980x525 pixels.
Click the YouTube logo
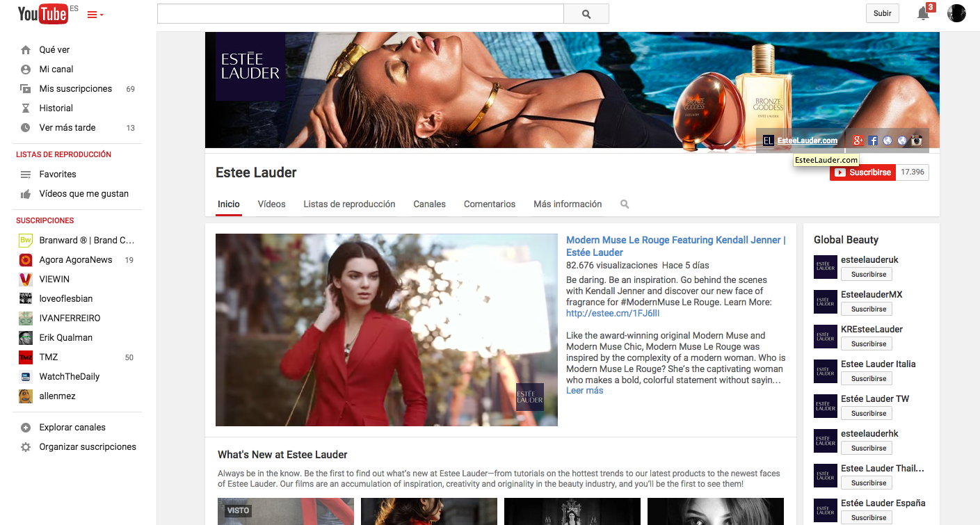[x=42, y=13]
